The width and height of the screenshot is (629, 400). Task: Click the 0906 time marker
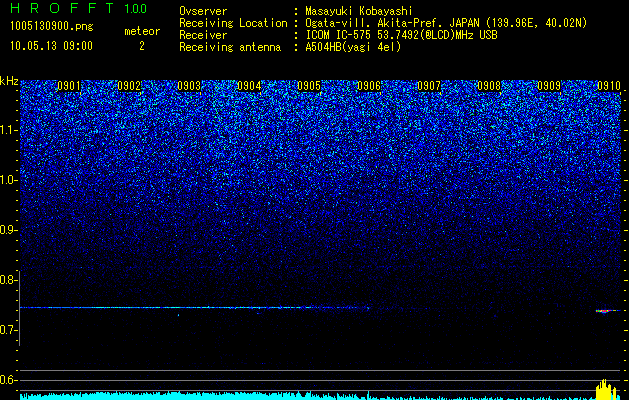369,86
